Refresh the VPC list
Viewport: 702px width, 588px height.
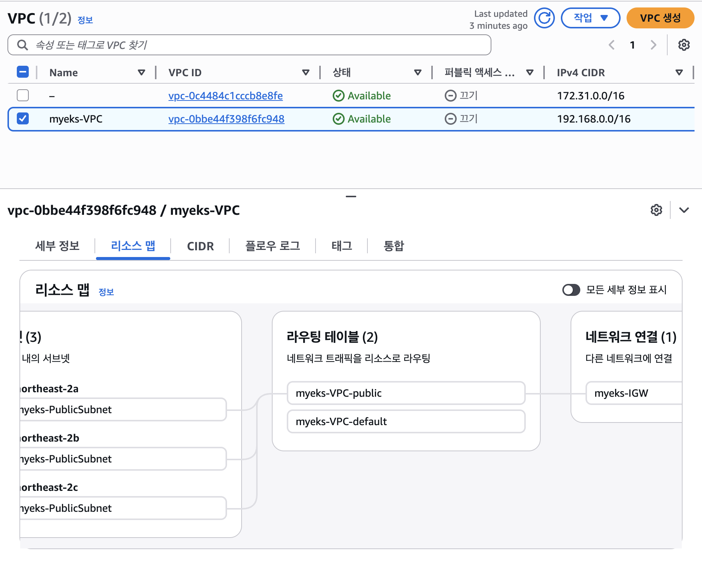544,18
